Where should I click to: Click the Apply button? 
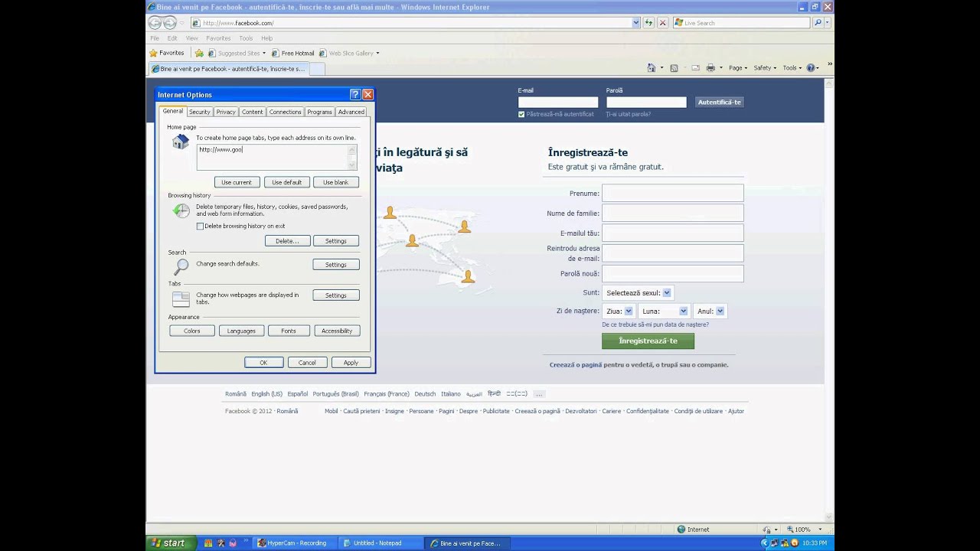click(351, 363)
